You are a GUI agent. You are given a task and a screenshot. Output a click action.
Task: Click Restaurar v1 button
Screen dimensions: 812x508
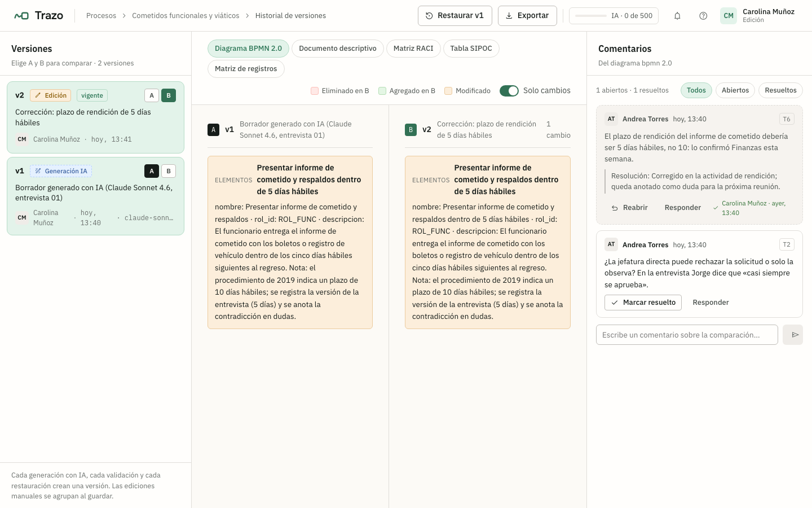[455, 16]
